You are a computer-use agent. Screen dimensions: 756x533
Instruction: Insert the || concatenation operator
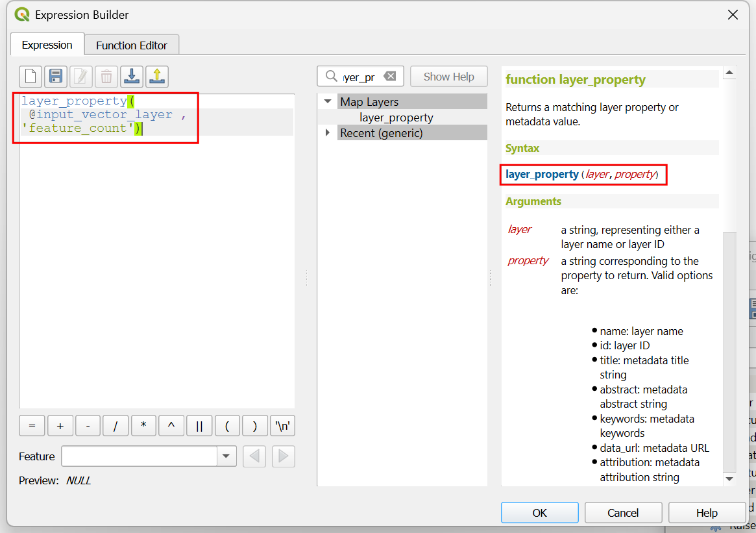coord(199,427)
